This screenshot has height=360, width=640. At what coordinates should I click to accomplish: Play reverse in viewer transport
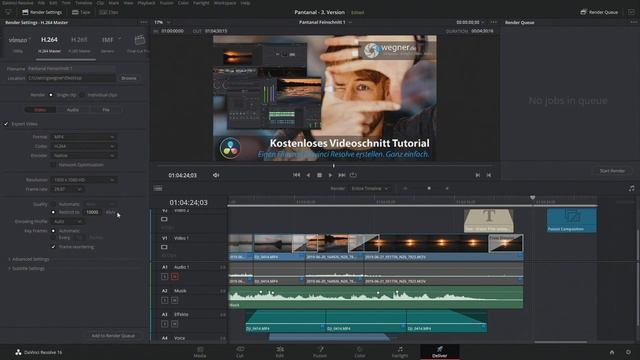point(308,175)
